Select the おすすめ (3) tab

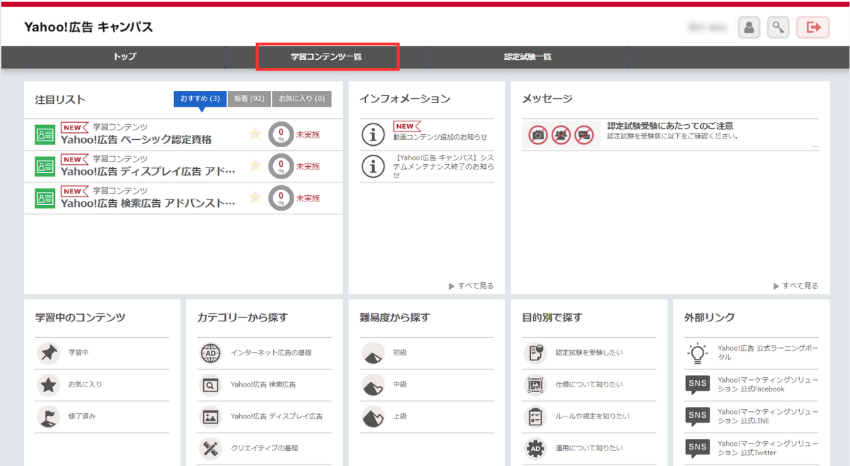tap(200, 99)
